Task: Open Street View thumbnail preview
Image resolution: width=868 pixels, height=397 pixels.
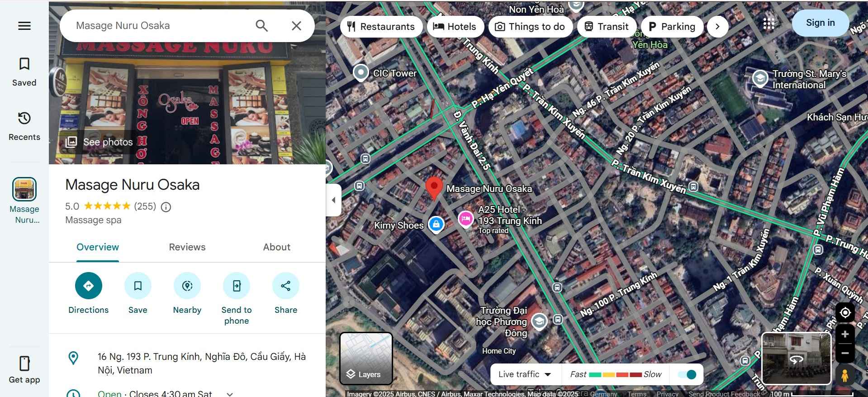Action: (x=797, y=358)
